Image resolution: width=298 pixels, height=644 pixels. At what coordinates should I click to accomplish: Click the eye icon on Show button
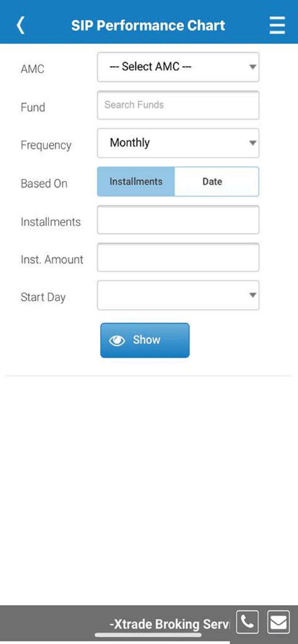pos(117,341)
